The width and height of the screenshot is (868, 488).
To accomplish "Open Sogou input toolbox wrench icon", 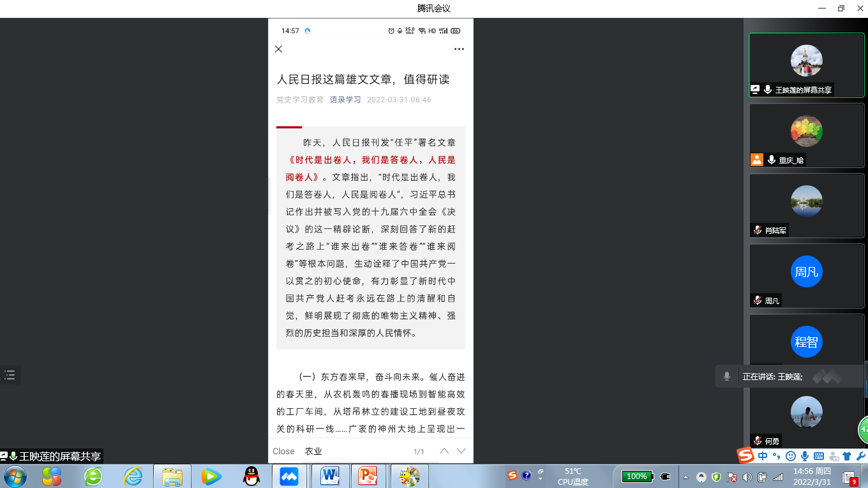I will 860,456.
